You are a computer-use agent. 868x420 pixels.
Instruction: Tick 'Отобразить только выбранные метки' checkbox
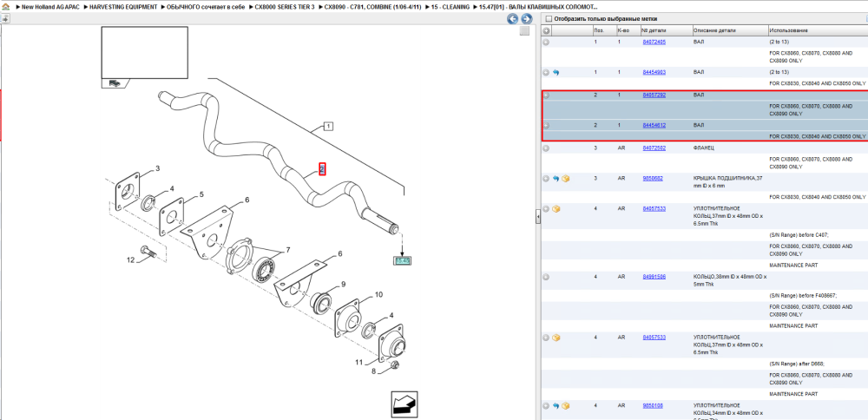[549, 19]
